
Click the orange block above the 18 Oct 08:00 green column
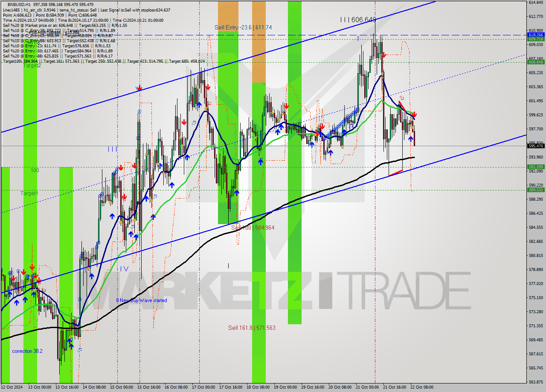tap(259, 41)
